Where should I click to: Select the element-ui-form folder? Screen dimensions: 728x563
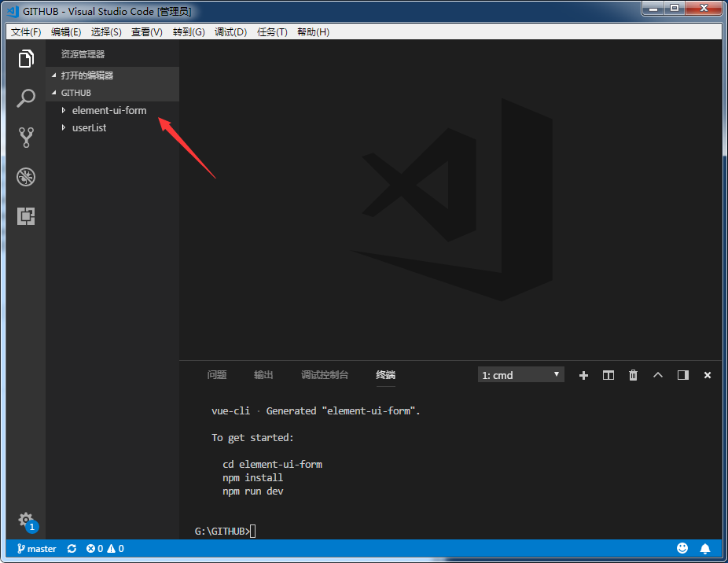(x=109, y=111)
